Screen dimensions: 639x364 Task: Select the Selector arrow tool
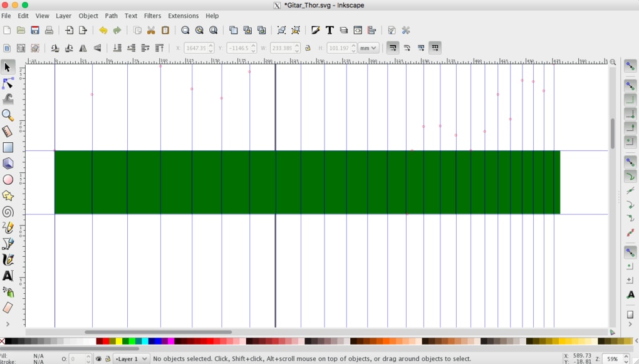pyautogui.click(x=8, y=67)
